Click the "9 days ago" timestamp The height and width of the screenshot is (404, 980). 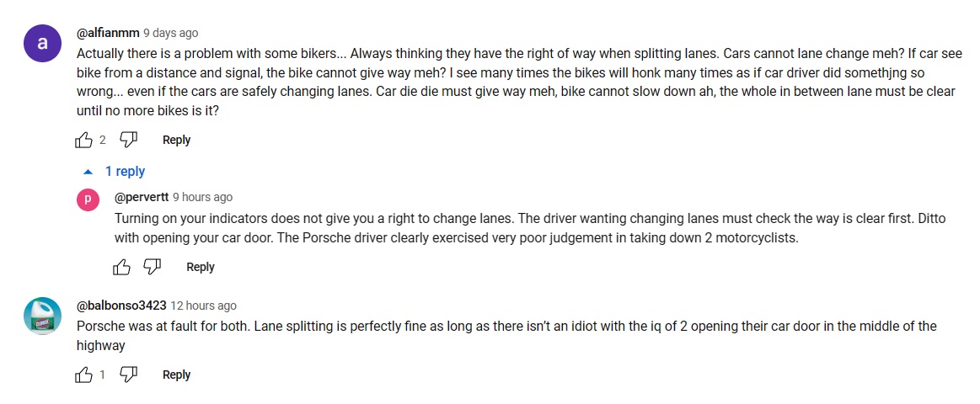click(x=171, y=33)
